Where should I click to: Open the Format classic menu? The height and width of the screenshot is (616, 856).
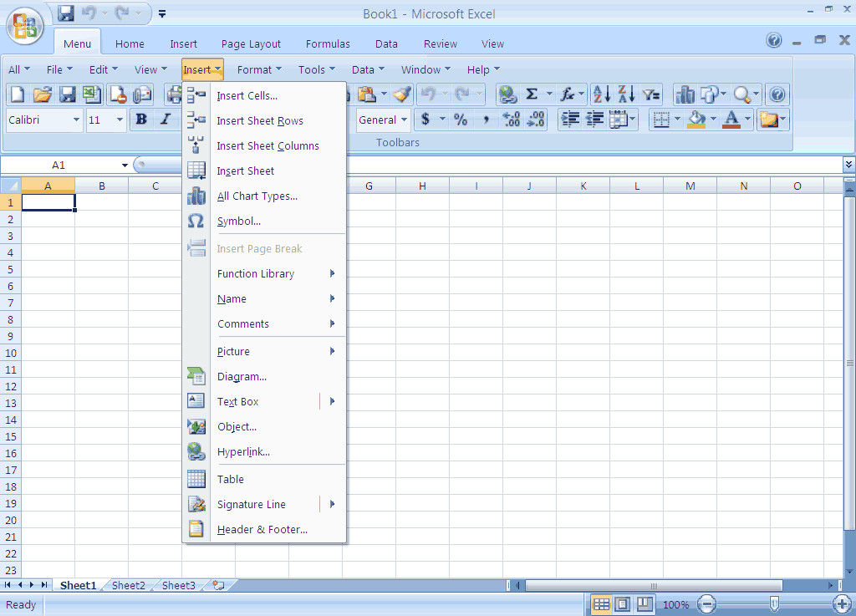(x=259, y=70)
